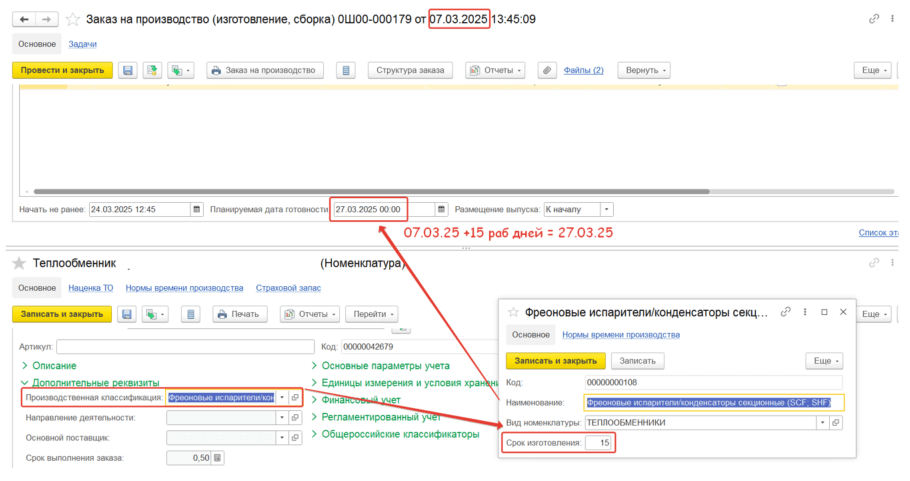
Task: Open the Производственная классификация dropdown list
Action: [x=281, y=397]
